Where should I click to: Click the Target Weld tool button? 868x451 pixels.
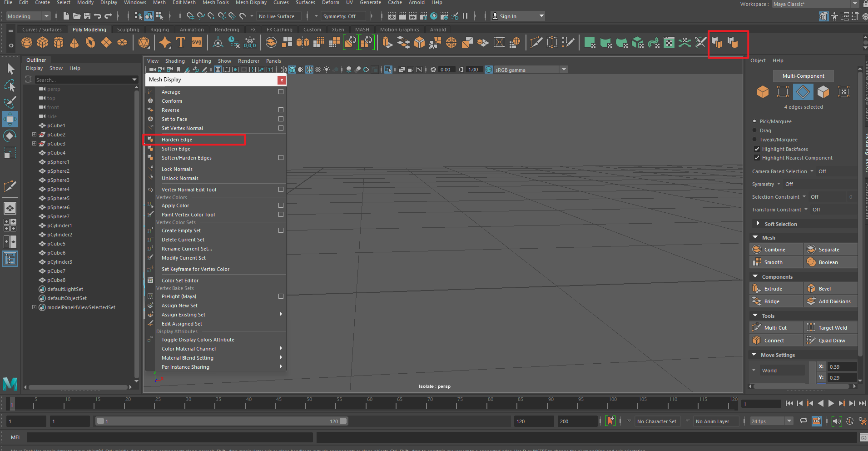coord(831,328)
